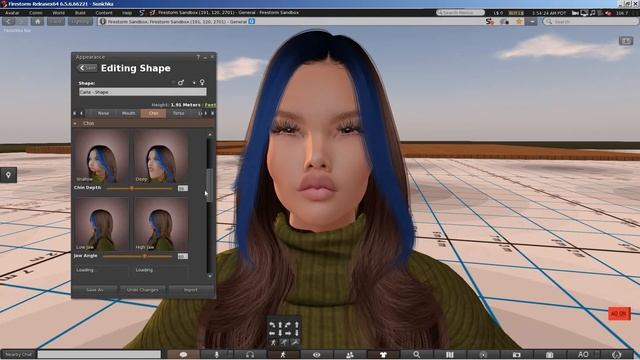Click scrollbar up arrow in shape panel
640x360 pixels.
pos(210,134)
